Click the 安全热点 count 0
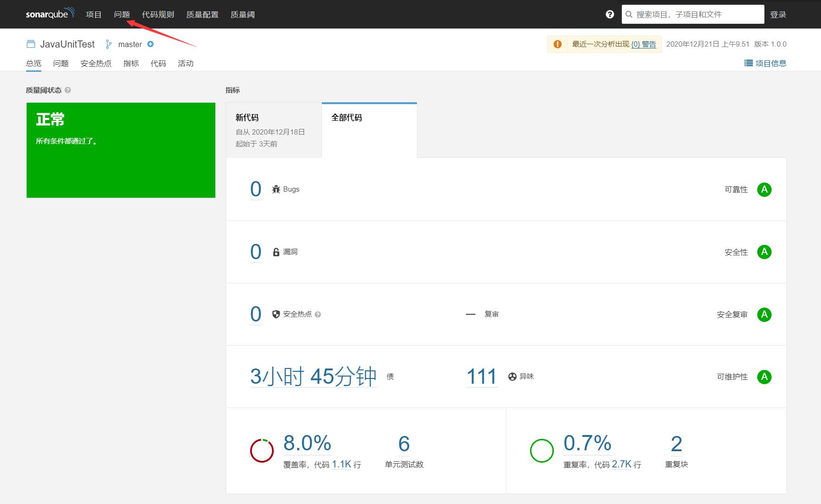The width and height of the screenshot is (821, 504). [256, 314]
